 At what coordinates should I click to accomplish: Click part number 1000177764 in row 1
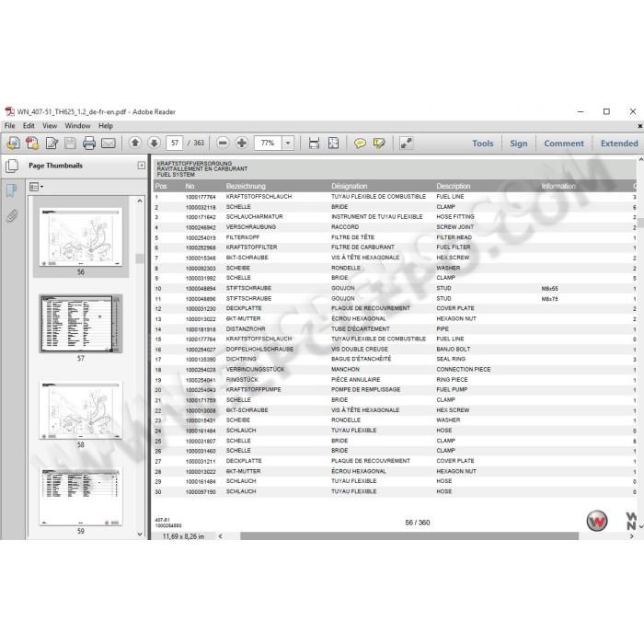click(201, 197)
